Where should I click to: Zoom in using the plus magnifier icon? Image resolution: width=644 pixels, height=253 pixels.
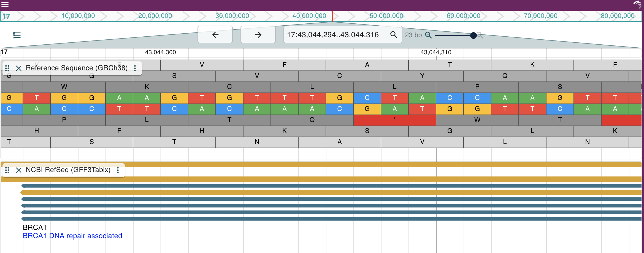(x=480, y=35)
